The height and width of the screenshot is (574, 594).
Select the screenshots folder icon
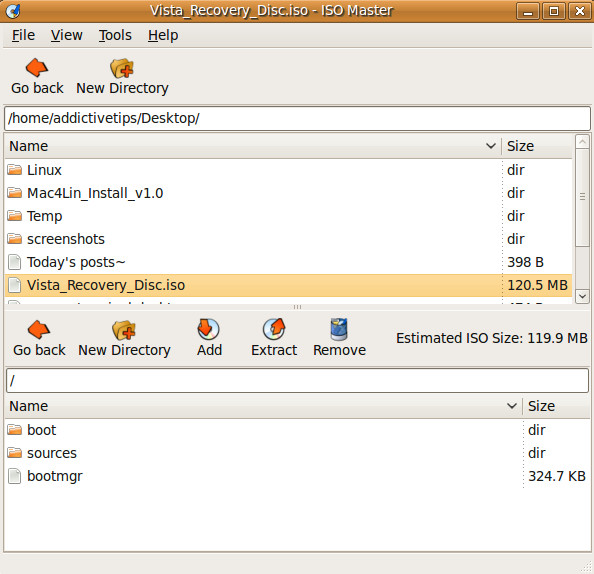[x=14, y=239]
